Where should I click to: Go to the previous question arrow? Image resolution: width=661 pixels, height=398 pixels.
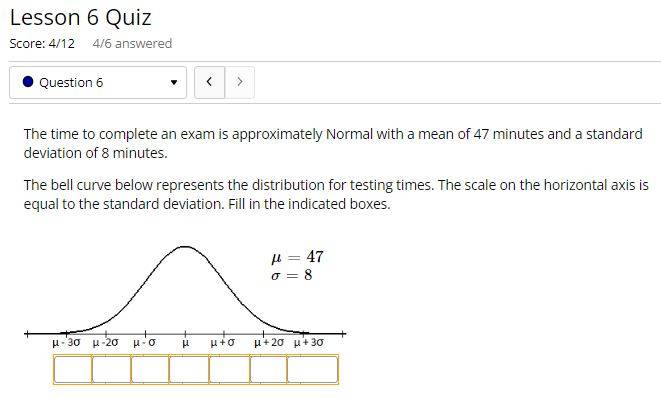(x=210, y=82)
